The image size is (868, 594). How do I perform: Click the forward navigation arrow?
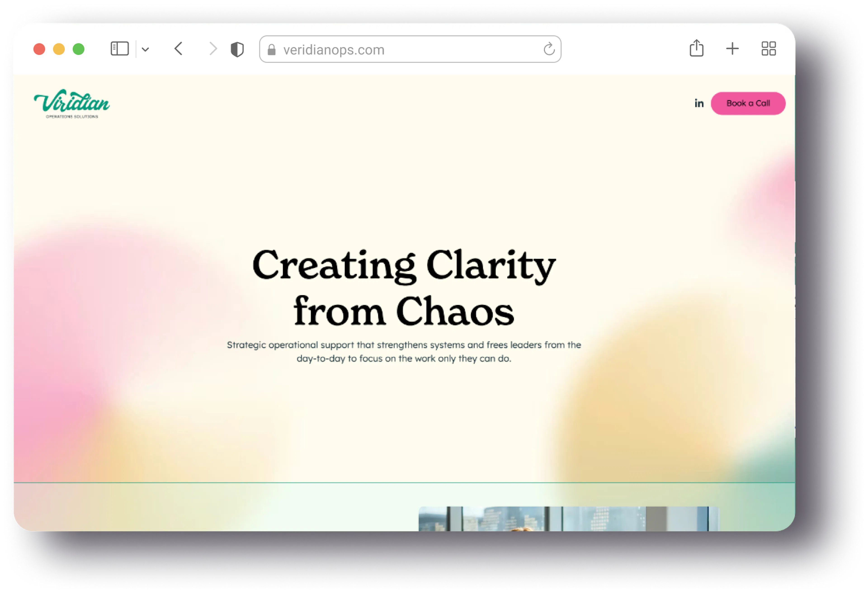click(213, 49)
